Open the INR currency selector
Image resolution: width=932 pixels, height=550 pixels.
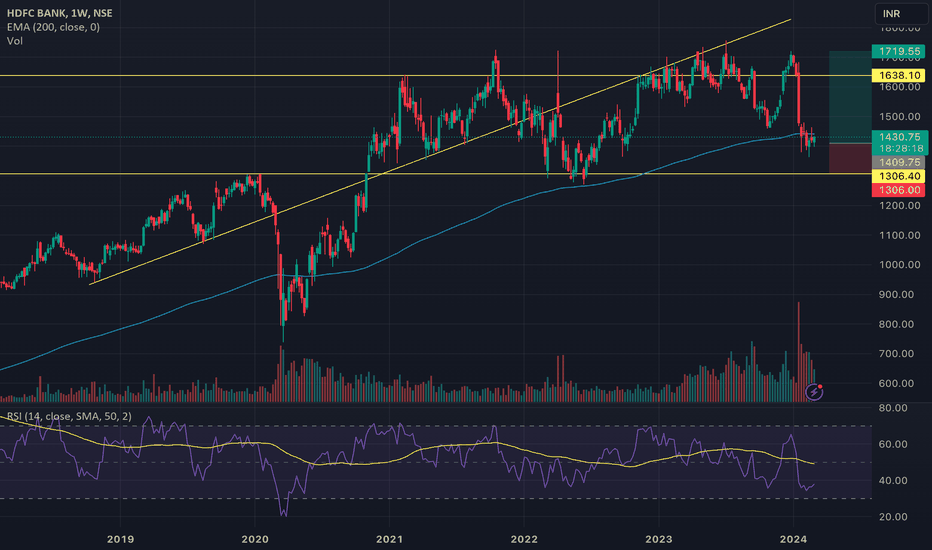pyautogui.click(x=900, y=14)
